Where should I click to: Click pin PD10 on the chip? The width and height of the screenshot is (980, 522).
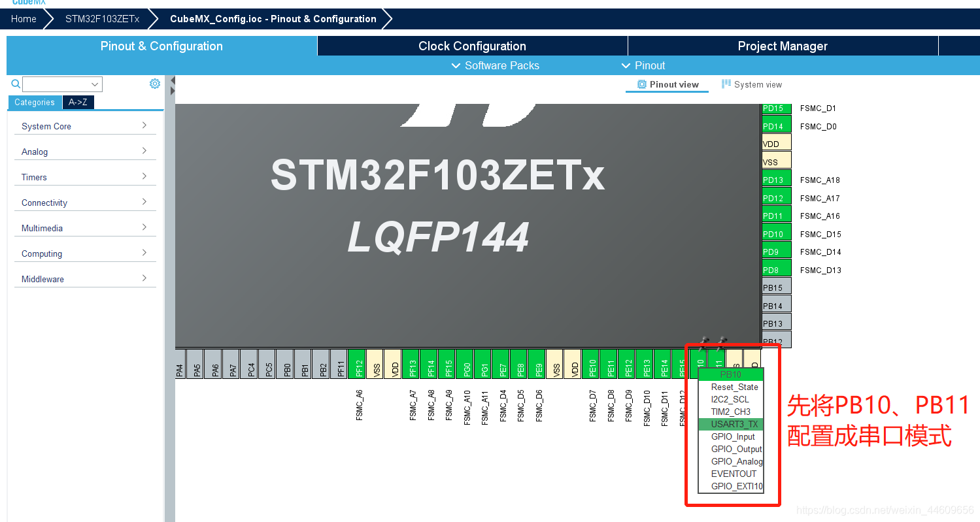pos(777,232)
